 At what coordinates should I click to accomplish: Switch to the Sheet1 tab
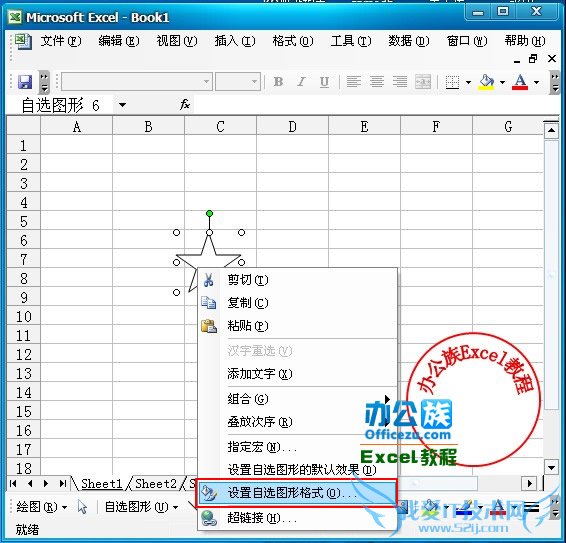click(101, 484)
